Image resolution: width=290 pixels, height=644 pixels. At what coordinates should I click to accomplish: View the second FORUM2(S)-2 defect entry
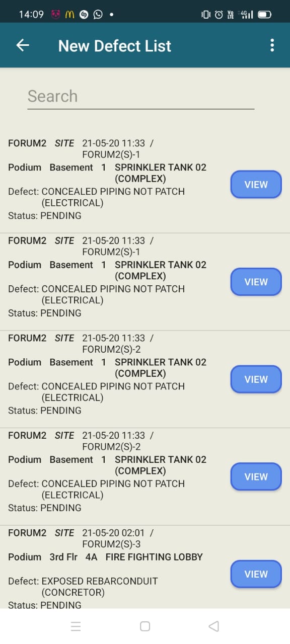(x=256, y=476)
